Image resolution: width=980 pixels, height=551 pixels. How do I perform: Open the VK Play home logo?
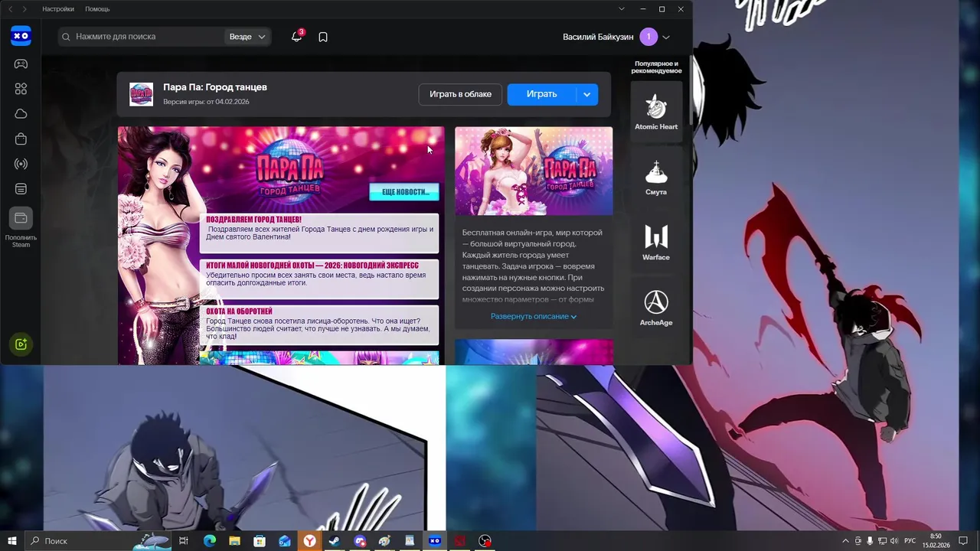coord(21,36)
